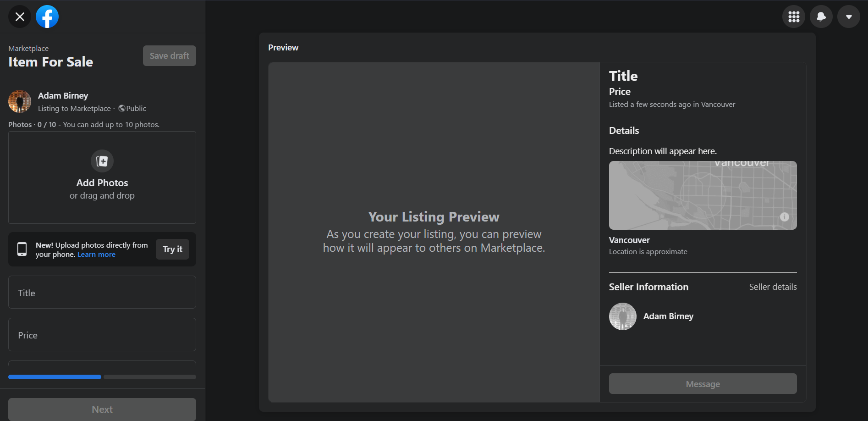The height and width of the screenshot is (421, 868).
Task: Click the 'Preview' panel heading
Action: point(283,48)
